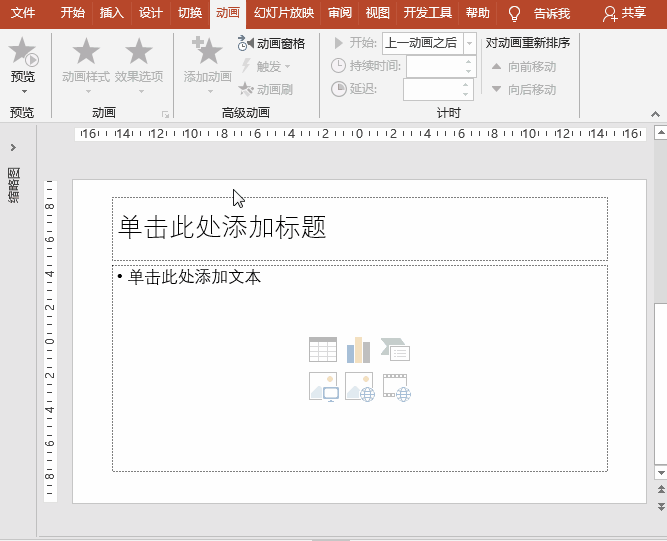The height and width of the screenshot is (541, 667).
Task: Select the Animations (动画) tab
Action: [x=228, y=13]
